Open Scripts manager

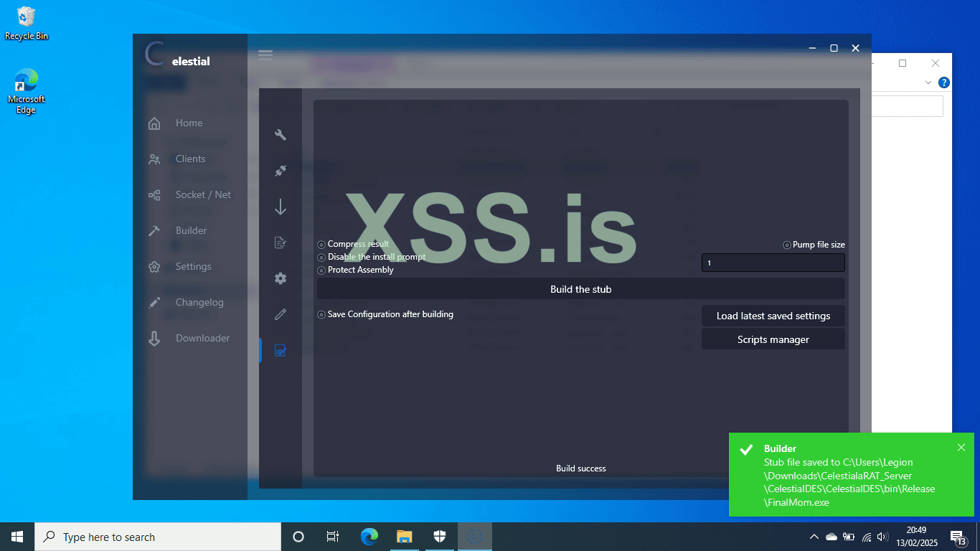pyautogui.click(x=773, y=339)
